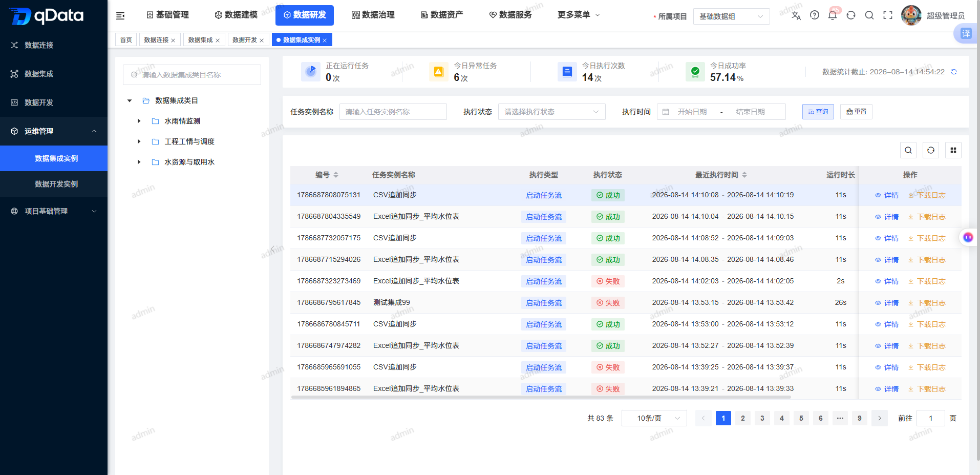Open 数据连接 in the sidebar

(x=54, y=45)
